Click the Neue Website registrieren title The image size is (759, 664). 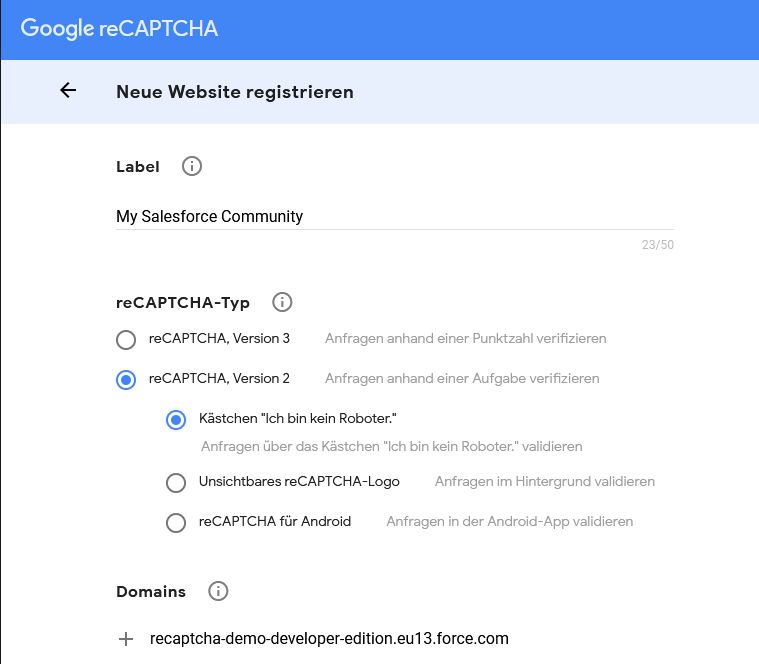click(235, 92)
